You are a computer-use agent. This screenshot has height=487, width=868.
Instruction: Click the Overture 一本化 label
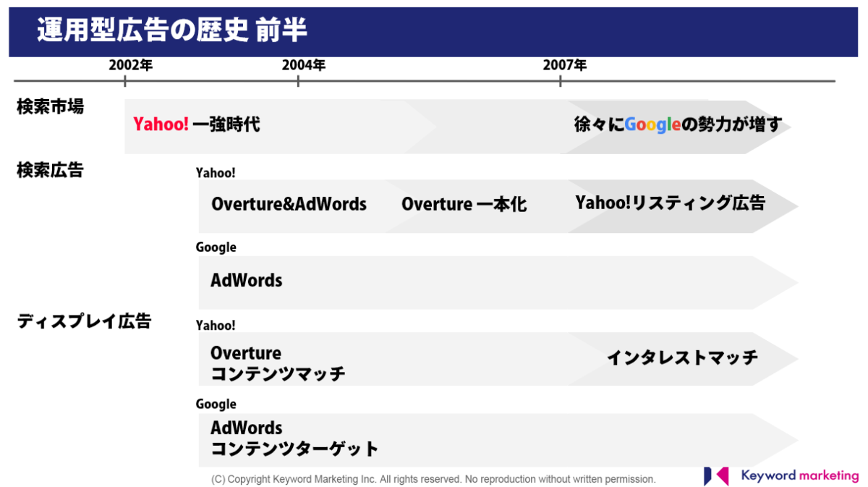tap(464, 204)
